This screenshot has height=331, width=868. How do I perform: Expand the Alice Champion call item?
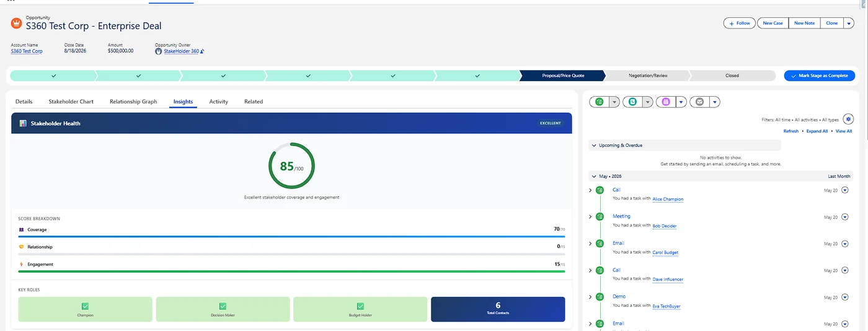[590, 190]
